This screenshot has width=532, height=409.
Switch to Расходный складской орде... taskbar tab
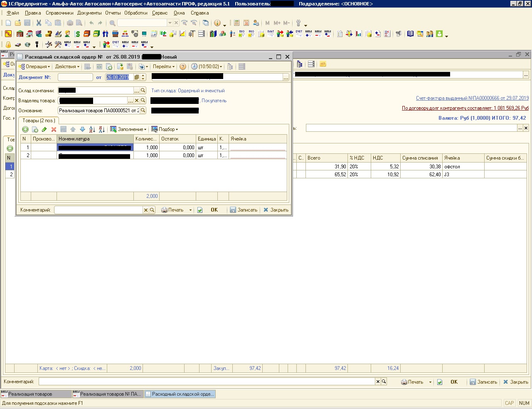180,394
